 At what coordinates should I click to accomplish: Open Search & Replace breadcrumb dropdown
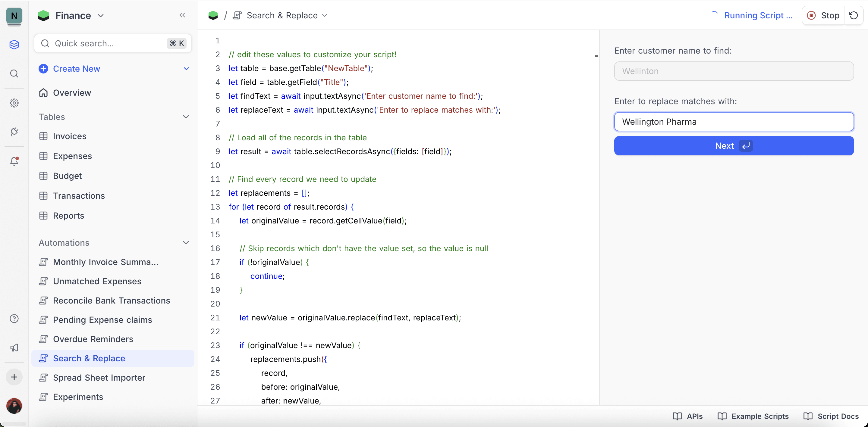tap(325, 15)
